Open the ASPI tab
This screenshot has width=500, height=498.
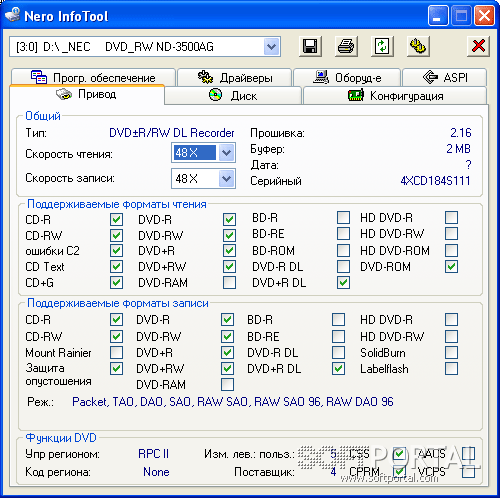click(x=445, y=77)
